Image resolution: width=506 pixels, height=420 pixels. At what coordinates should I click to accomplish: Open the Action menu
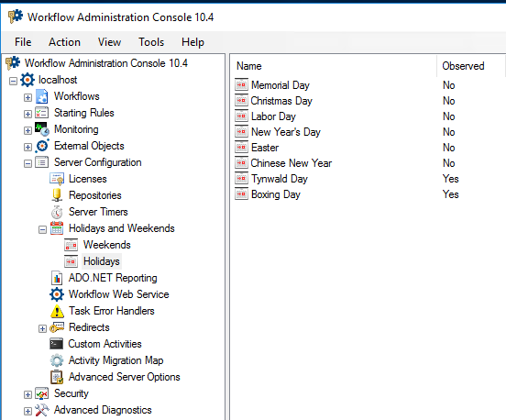click(64, 42)
